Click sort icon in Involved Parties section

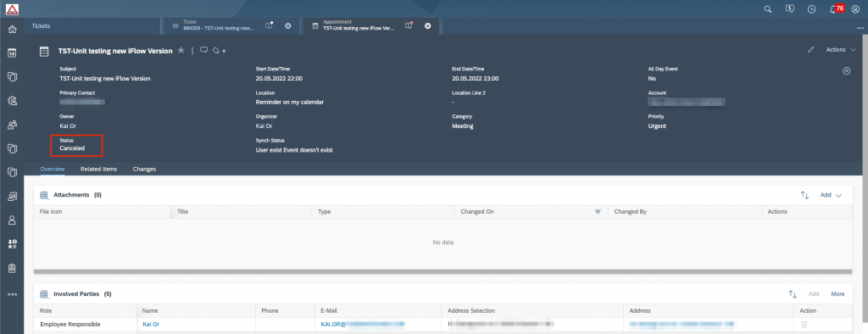coord(793,294)
